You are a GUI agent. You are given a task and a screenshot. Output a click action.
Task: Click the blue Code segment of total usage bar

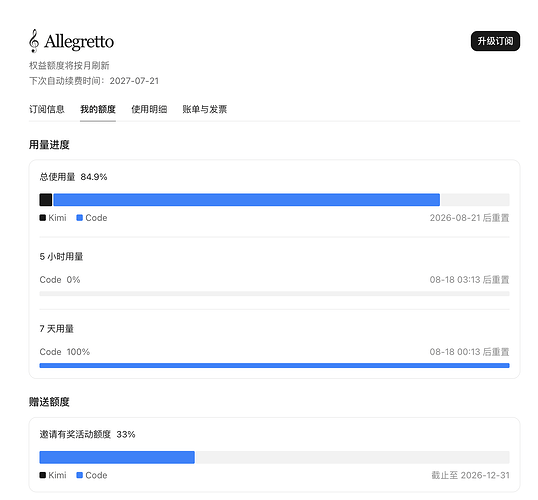pyautogui.click(x=247, y=200)
